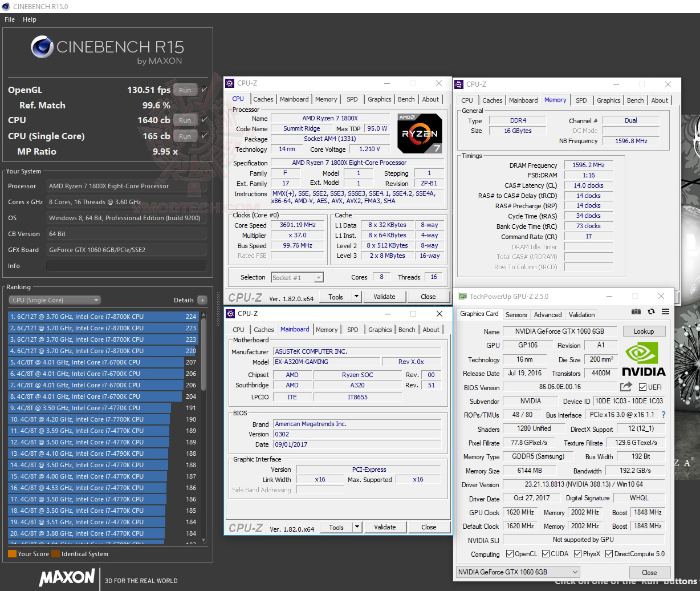Take a screenshot with the GPU-Z camera icon
700x591 pixels.
point(636,311)
